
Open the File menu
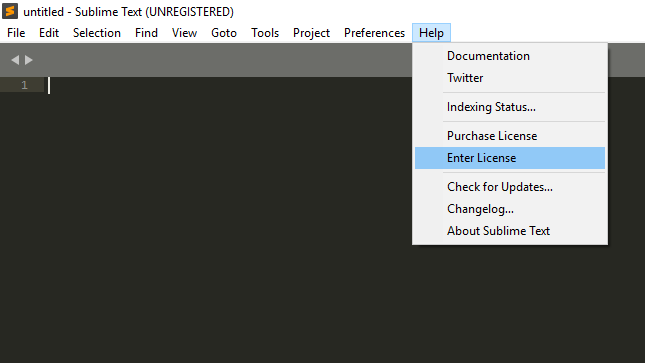pyautogui.click(x=16, y=33)
